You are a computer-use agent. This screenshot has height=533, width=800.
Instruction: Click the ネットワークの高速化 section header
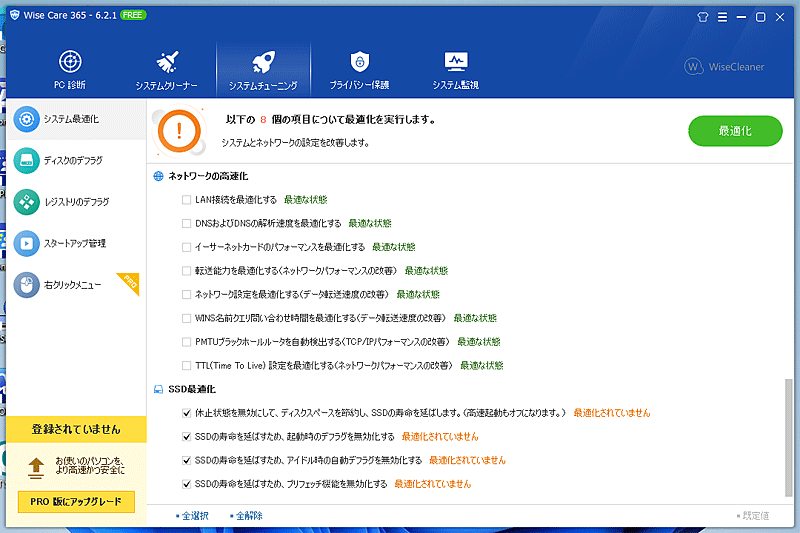(x=208, y=176)
